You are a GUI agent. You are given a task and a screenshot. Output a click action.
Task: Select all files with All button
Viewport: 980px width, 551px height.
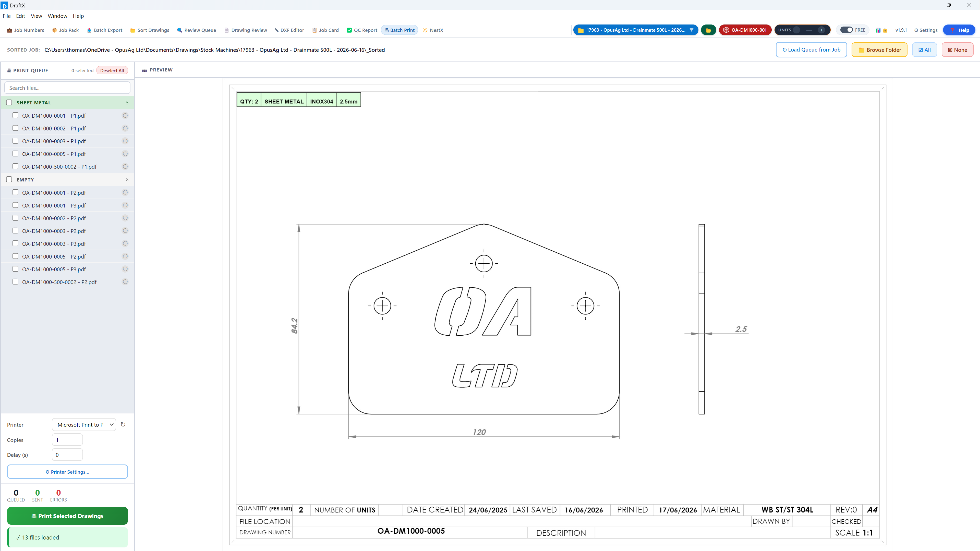click(x=924, y=50)
